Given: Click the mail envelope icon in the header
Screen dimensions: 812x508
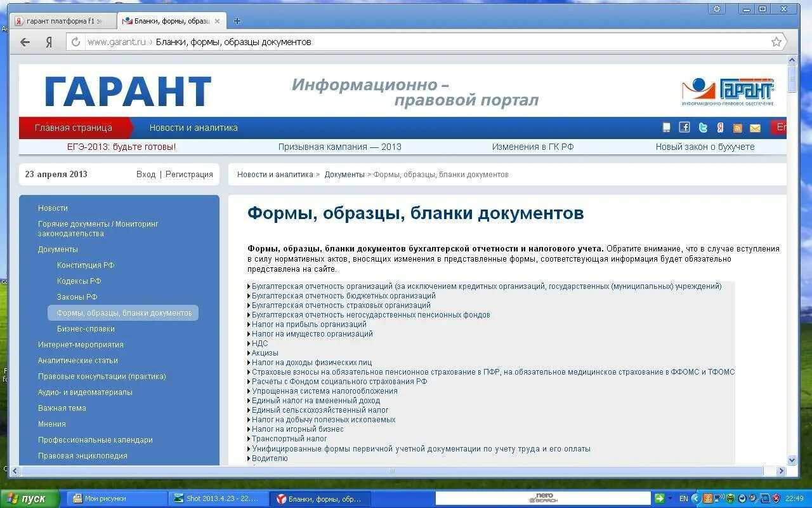Looking at the screenshot, I should point(755,128).
